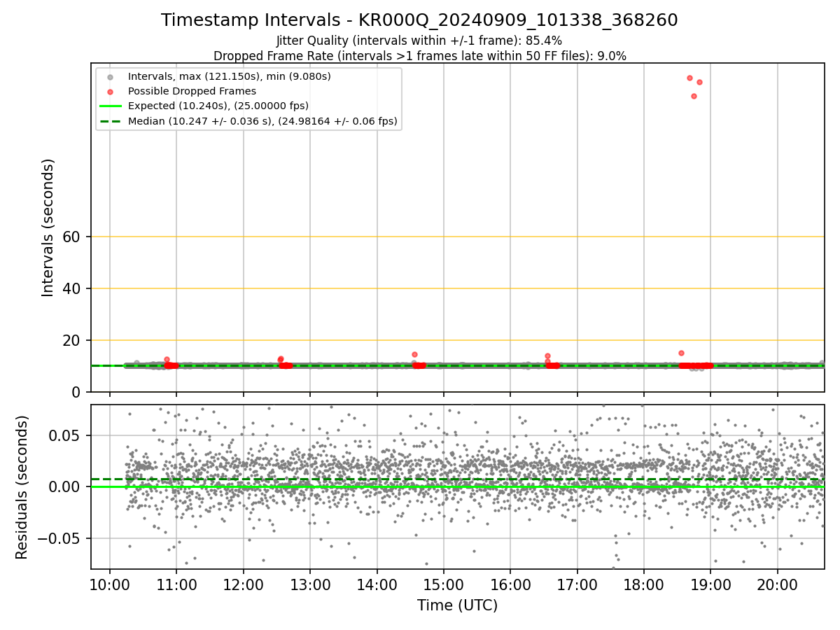The height and width of the screenshot is (630, 840).
Task: Click the '15:00' time tick label
Action: [x=444, y=584]
